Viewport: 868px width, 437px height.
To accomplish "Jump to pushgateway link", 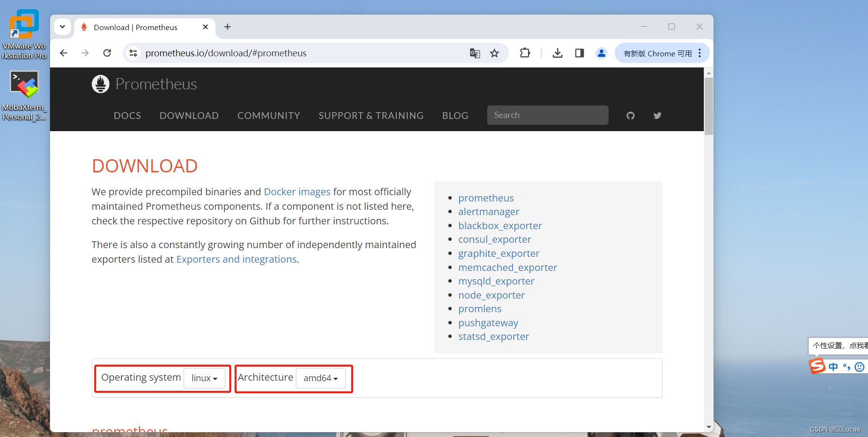I will point(488,323).
